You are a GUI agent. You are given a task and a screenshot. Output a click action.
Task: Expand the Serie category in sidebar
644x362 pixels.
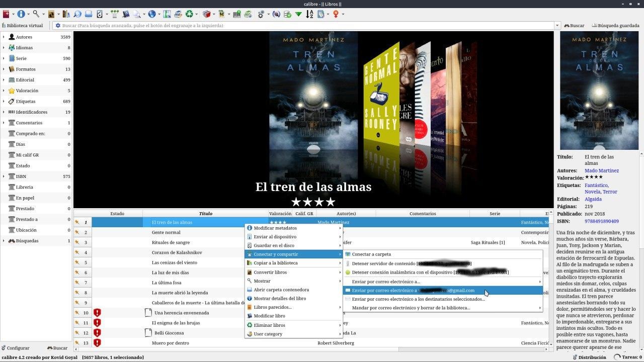pos(4,58)
